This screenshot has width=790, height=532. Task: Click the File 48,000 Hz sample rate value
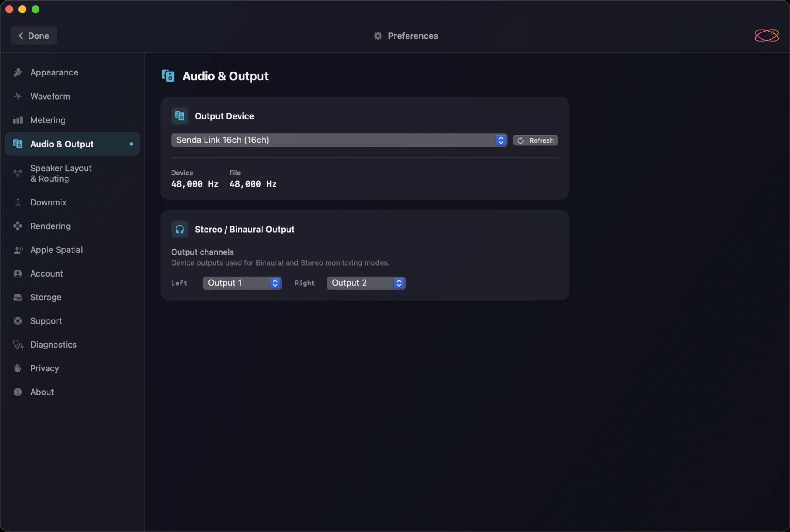[x=253, y=184]
